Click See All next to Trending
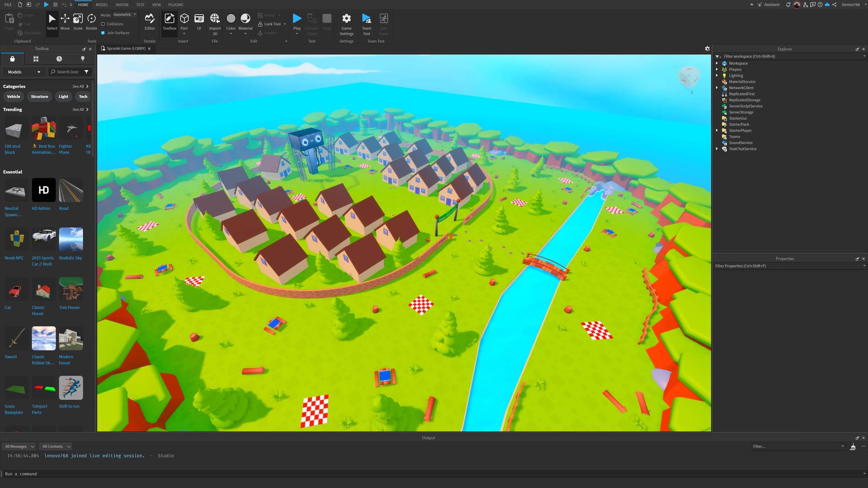 79,109
